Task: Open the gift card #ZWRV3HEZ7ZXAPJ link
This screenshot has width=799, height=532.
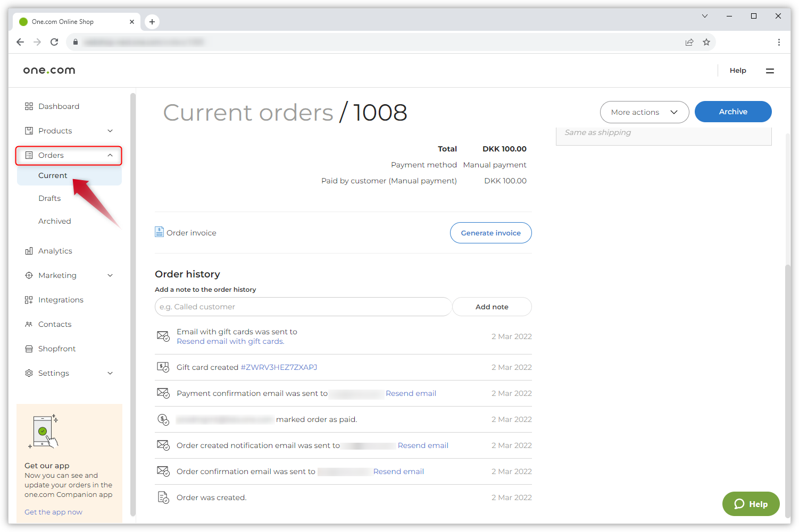Action: (279, 367)
